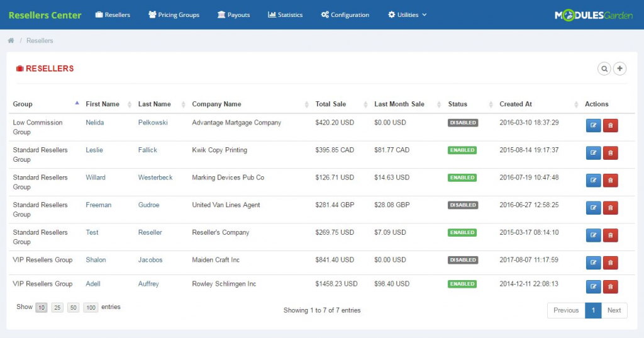Edit the Nelida Pelkowski reseller row
The width and height of the screenshot is (644, 338).
pyautogui.click(x=593, y=126)
